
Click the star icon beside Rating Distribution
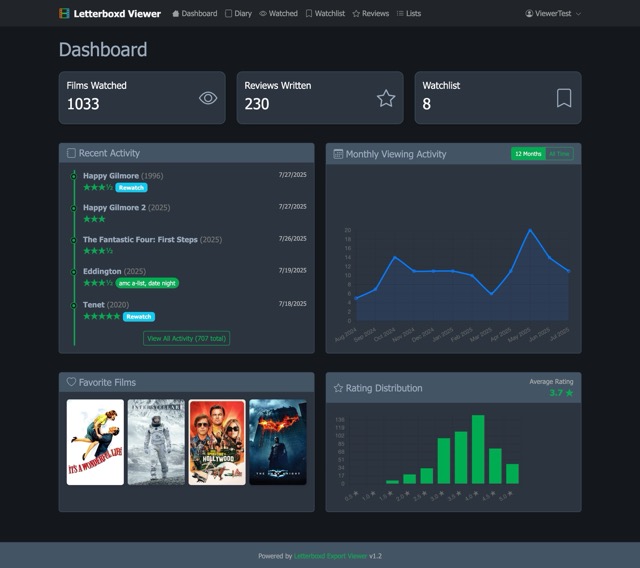(338, 388)
